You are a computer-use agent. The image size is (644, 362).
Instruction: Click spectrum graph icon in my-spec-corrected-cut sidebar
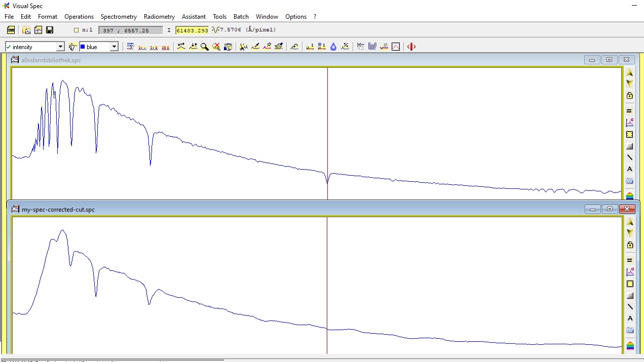[630, 272]
